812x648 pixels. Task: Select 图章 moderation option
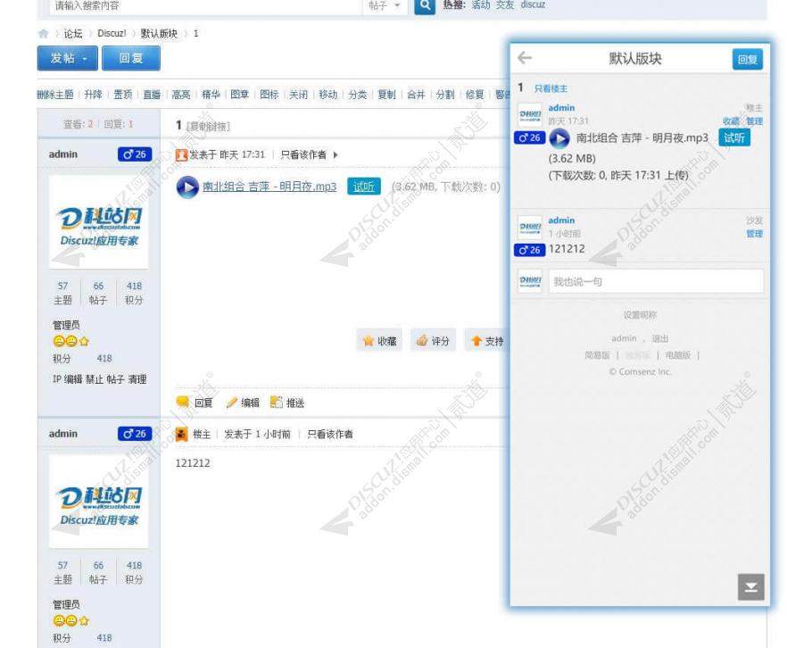point(240,95)
